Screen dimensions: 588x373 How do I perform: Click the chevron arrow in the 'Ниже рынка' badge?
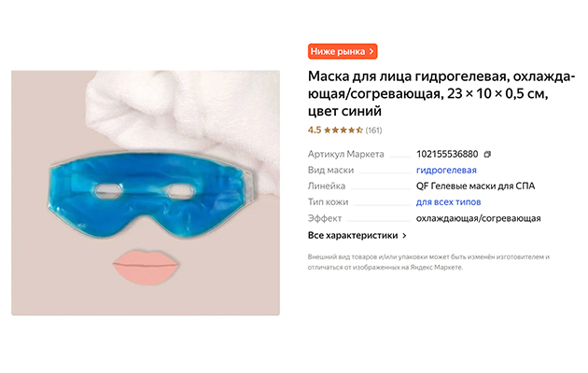[x=371, y=51]
